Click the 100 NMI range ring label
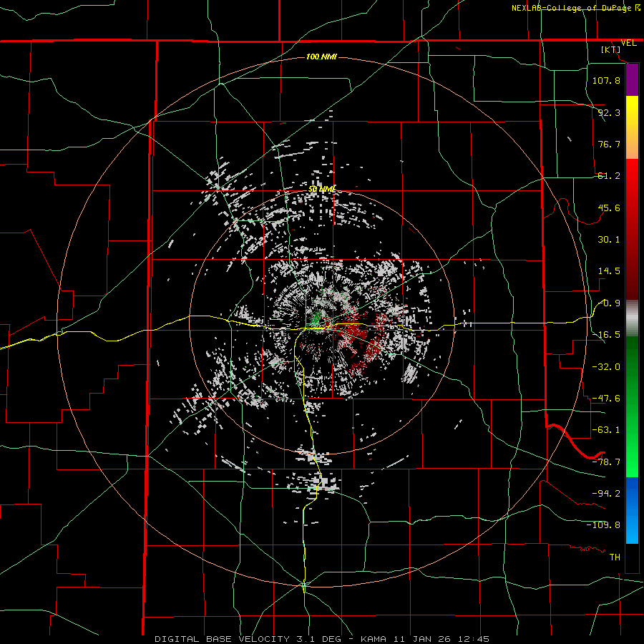 [x=321, y=57]
